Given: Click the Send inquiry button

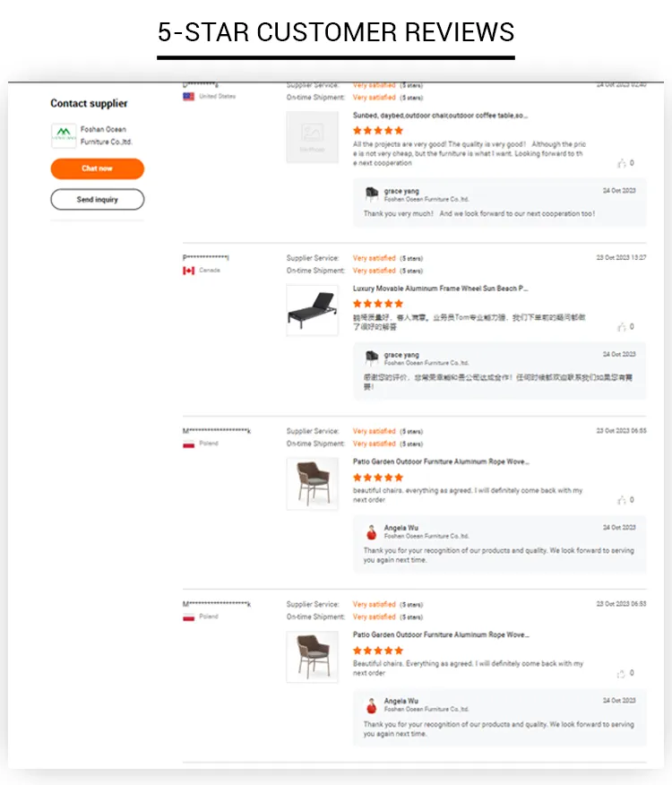Looking at the screenshot, I should [x=97, y=199].
